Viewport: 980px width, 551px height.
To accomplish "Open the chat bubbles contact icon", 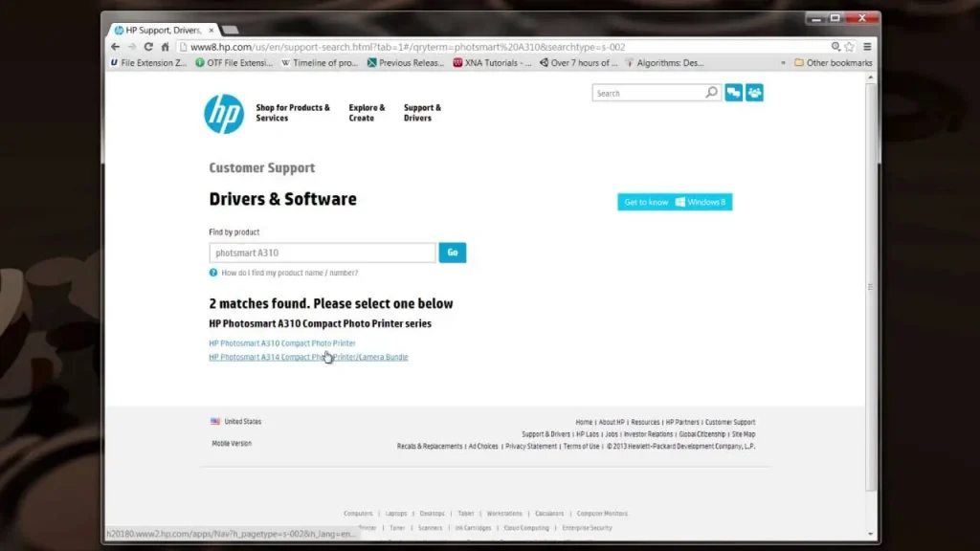I will pos(733,92).
